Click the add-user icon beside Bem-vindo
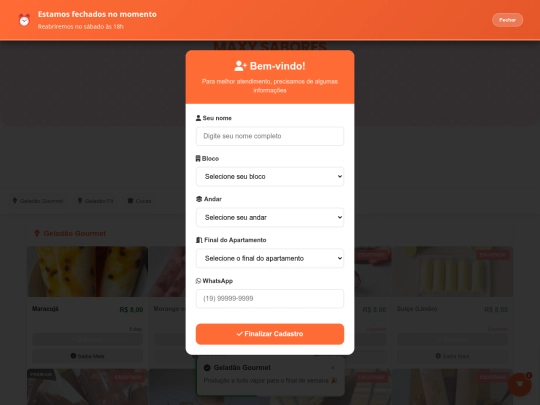Viewport: 540px width, 405px height. (240, 66)
